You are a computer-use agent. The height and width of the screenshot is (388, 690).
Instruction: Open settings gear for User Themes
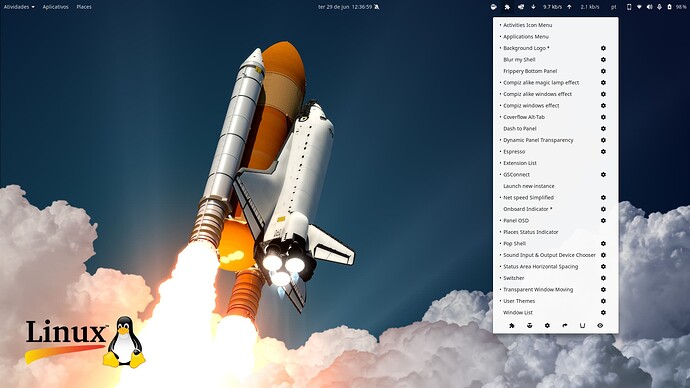[x=603, y=301]
